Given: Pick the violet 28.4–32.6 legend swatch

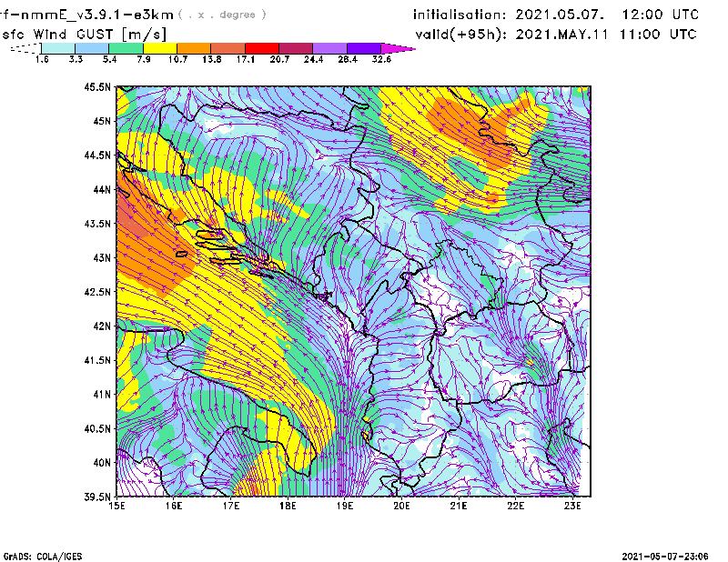Looking at the screenshot, I should (x=363, y=48).
